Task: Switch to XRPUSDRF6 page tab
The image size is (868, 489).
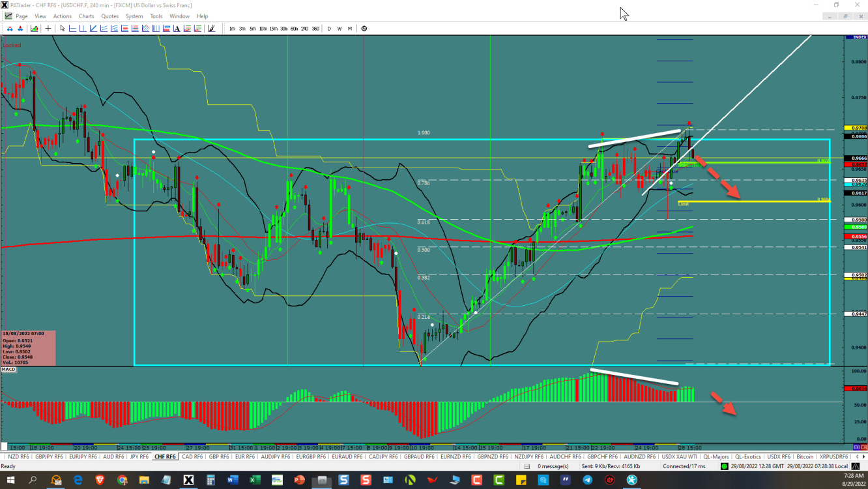Action: tap(832, 457)
